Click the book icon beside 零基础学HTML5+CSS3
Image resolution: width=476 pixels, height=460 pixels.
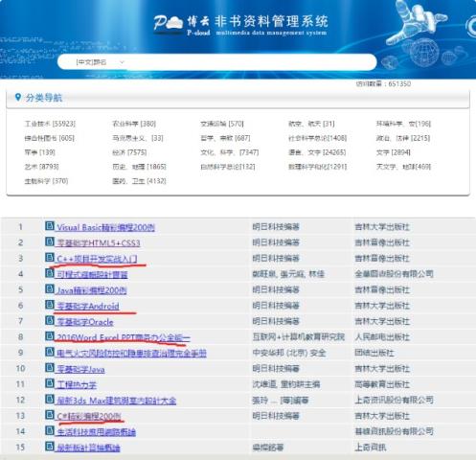coord(50,241)
